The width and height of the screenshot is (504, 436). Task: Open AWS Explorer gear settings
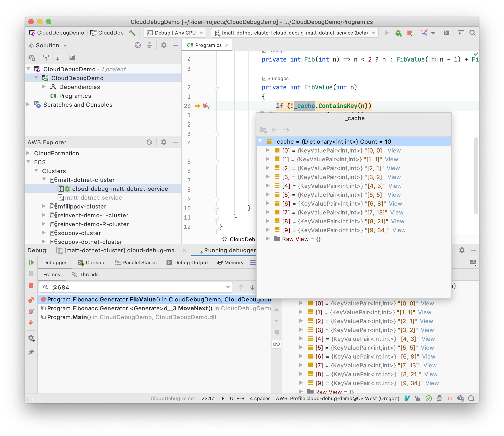click(x=164, y=142)
